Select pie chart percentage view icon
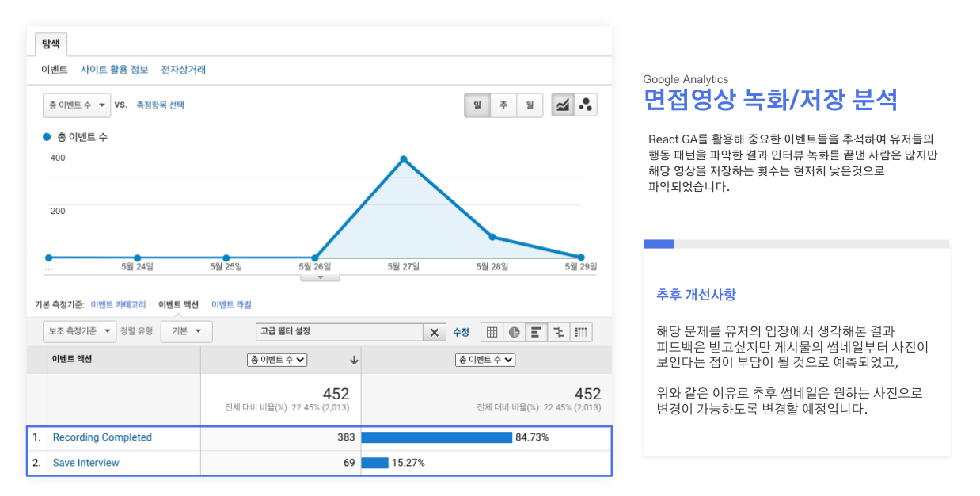The width and height of the screenshot is (980, 496). (x=514, y=332)
